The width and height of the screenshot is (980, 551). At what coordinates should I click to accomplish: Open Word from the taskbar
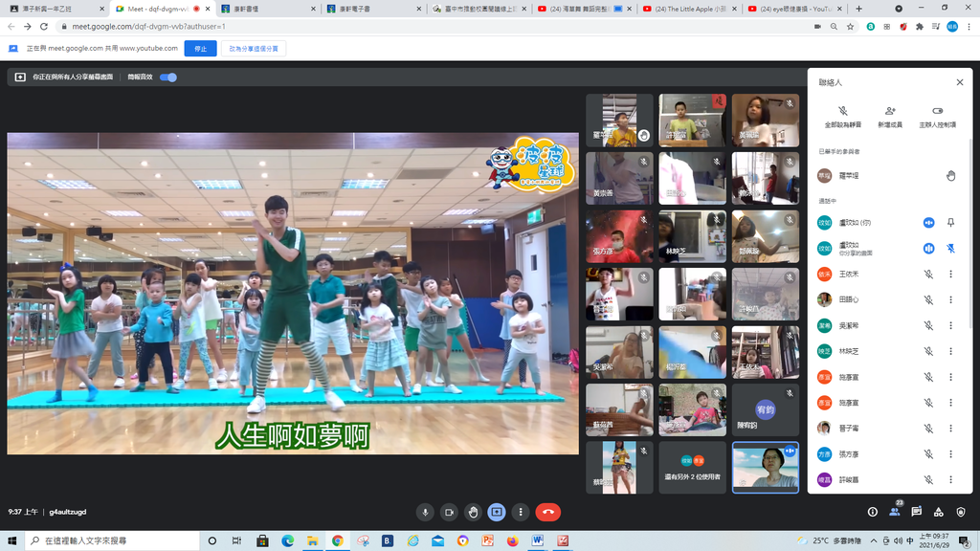coord(538,541)
